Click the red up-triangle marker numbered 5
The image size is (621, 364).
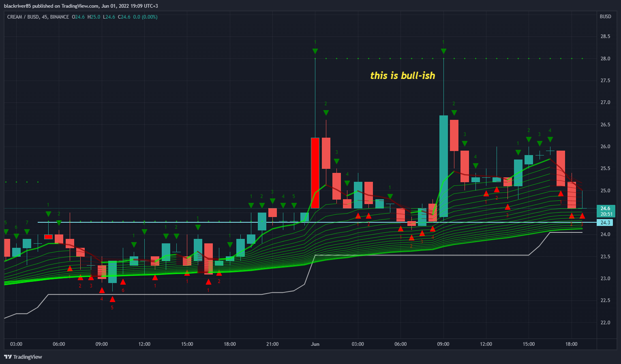tap(112, 299)
